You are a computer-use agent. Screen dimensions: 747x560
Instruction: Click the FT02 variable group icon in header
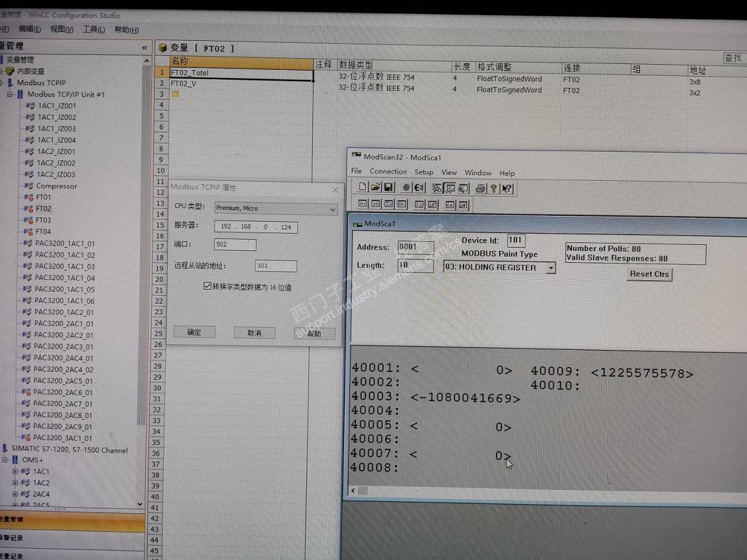(163, 48)
